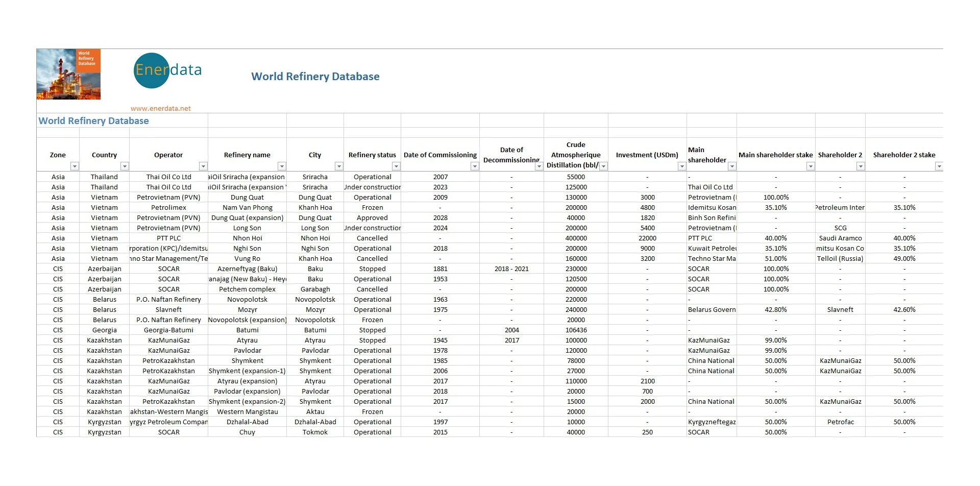Open the Zone column filter dropdown
Screen dimensions: 980x486
tap(75, 166)
